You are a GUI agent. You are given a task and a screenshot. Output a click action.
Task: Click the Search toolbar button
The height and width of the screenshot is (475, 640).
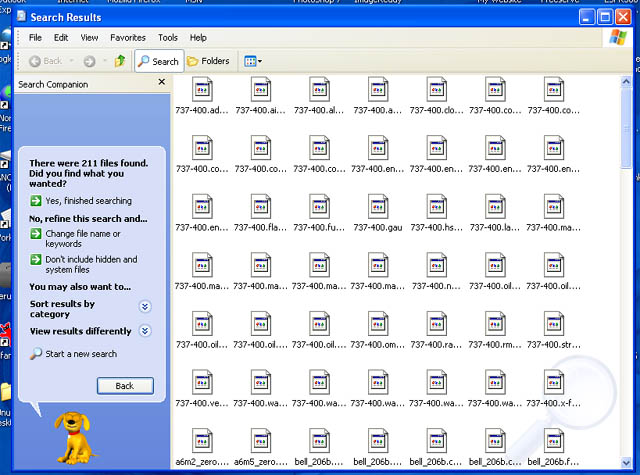pyautogui.click(x=158, y=61)
